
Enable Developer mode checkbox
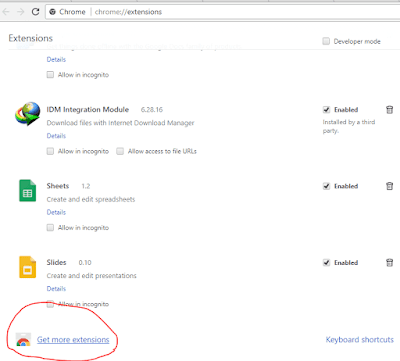click(326, 41)
